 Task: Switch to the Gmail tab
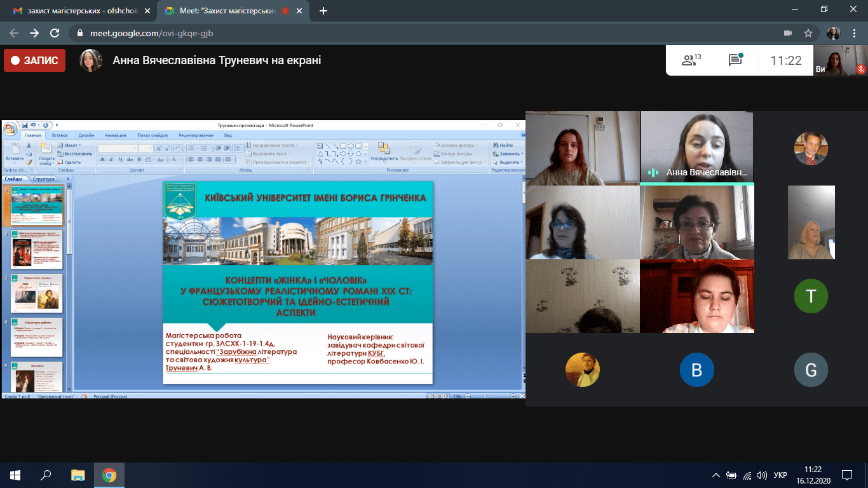pos(76,11)
